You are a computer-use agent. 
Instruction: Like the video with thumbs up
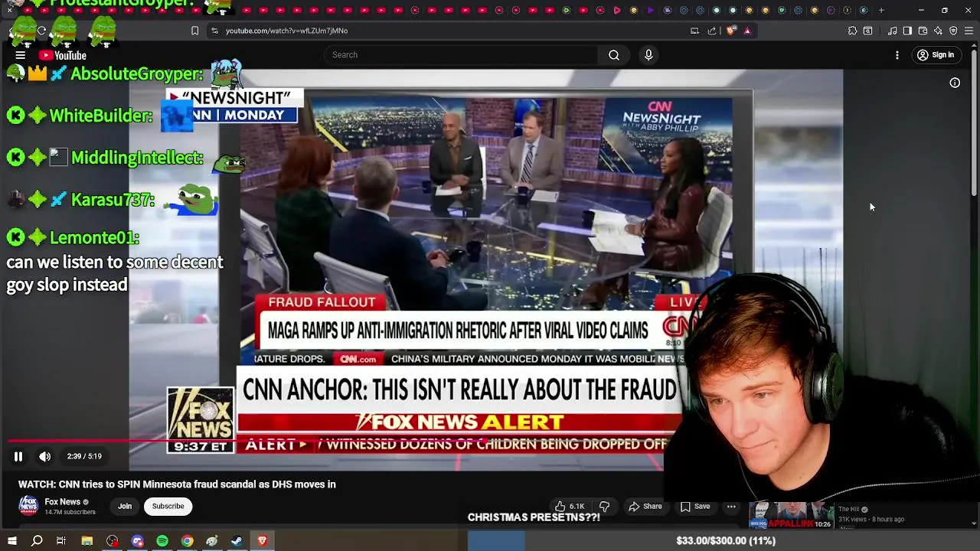[x=560, y=507]
